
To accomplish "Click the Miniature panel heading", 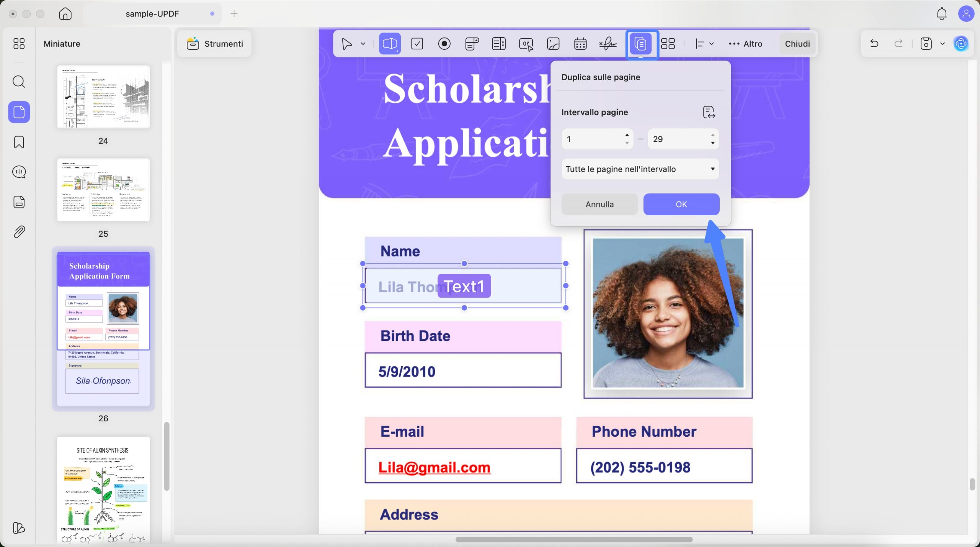I will click(62, 44).
